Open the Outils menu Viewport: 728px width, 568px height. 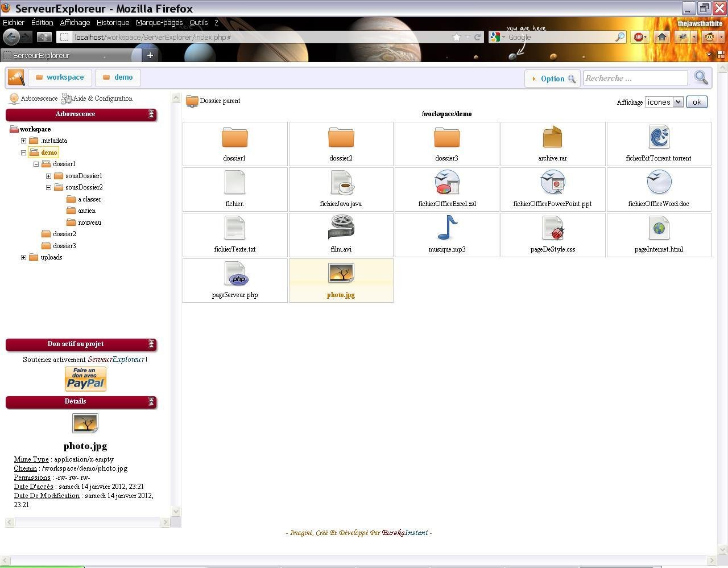pyautogui.click(x=198, y=22)
